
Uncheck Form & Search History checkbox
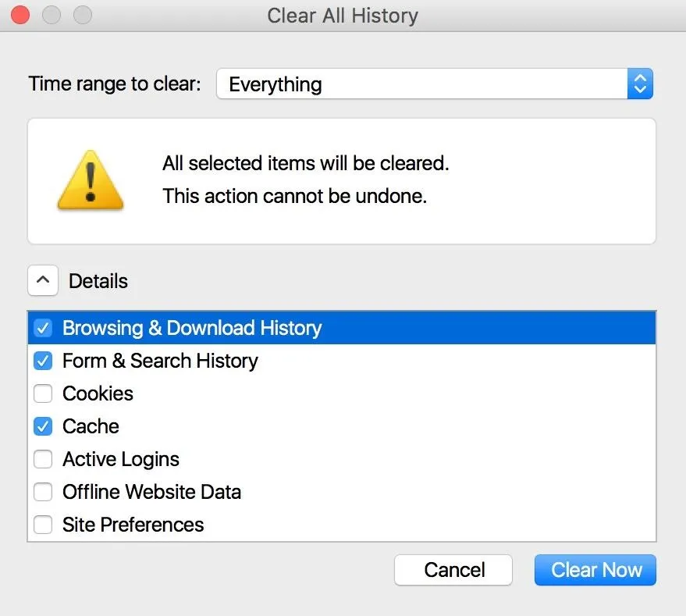point(43,361)
